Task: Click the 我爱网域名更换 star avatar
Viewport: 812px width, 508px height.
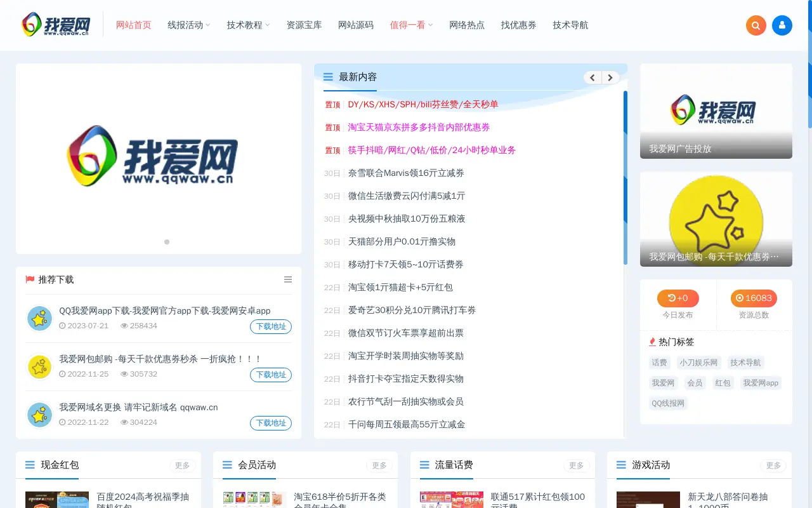Action: 40,415
